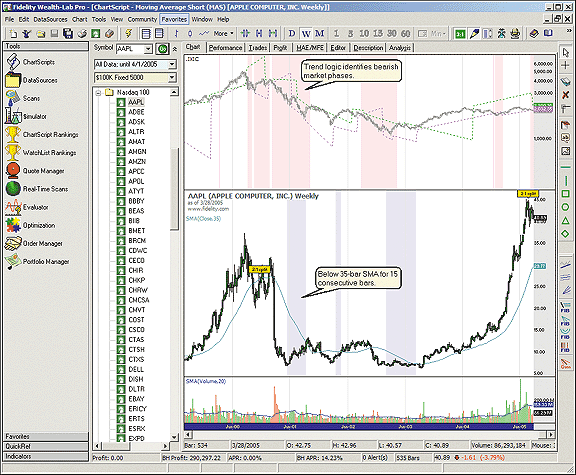Select DELL in the symbol list

coord(136,370)
